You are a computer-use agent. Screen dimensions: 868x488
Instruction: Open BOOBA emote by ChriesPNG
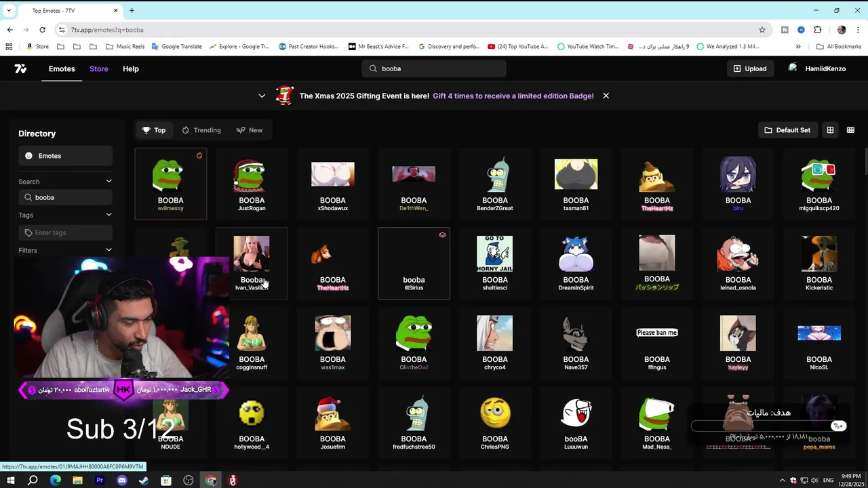(495, 422)
